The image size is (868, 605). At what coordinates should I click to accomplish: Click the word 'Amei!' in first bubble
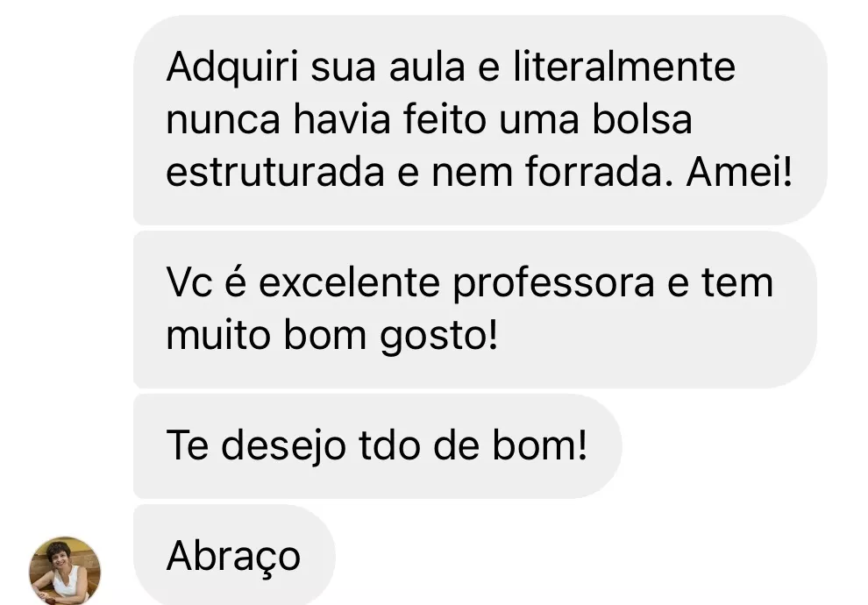(x=740, y=172)
